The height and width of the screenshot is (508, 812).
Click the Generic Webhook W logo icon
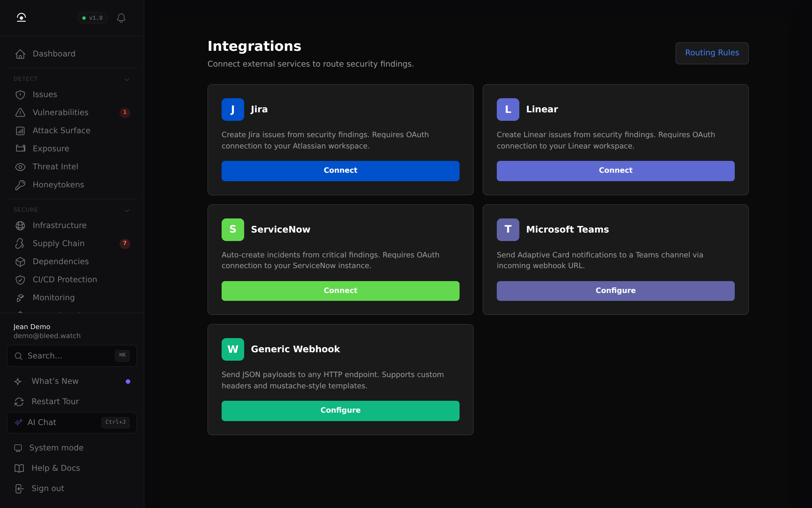coord(233,349)
